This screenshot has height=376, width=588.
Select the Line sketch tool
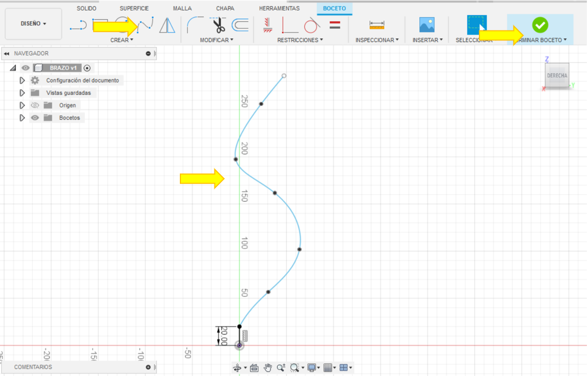(78, 26)
